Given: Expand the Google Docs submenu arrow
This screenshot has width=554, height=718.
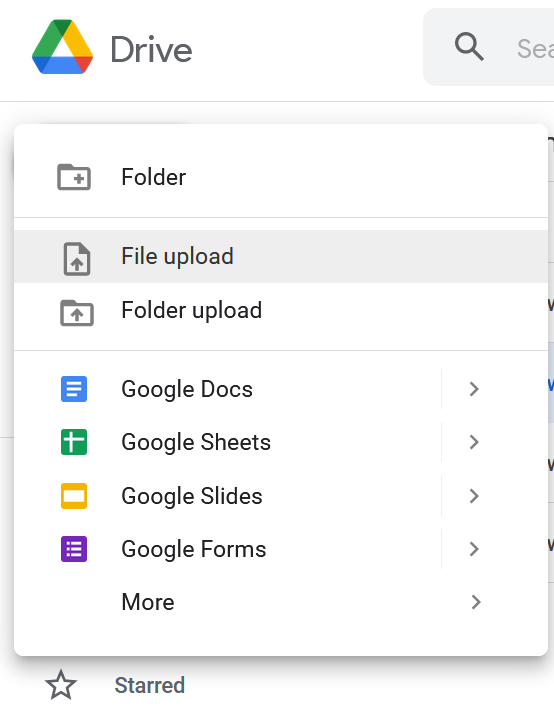Looking at the screenshot, I should 474,389.
